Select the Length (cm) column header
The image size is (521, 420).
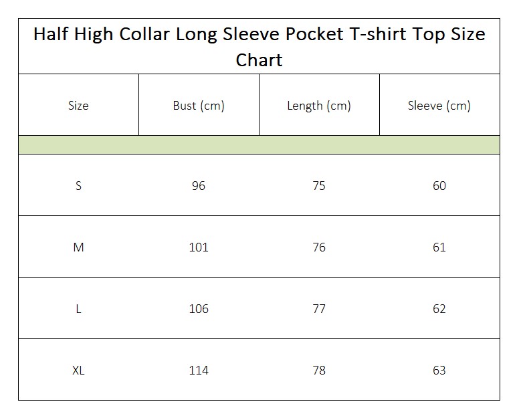pos(319,106)
